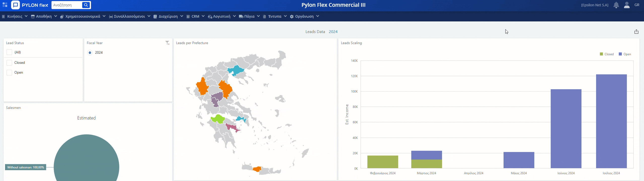Image resolution: width=644 pixels, height=181 pixels.
Task: Open the CRM menu
Action: tap(195, 16)
